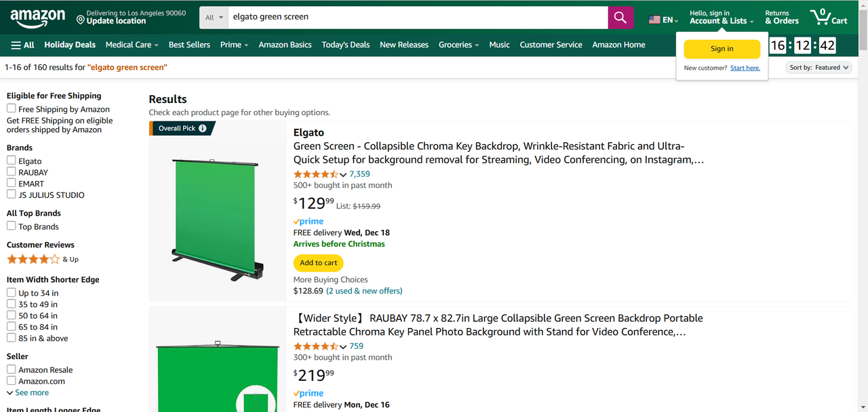Open Sort by Featured dropdown
This screenshot has height=412, width=868.
tap(818, 68)
